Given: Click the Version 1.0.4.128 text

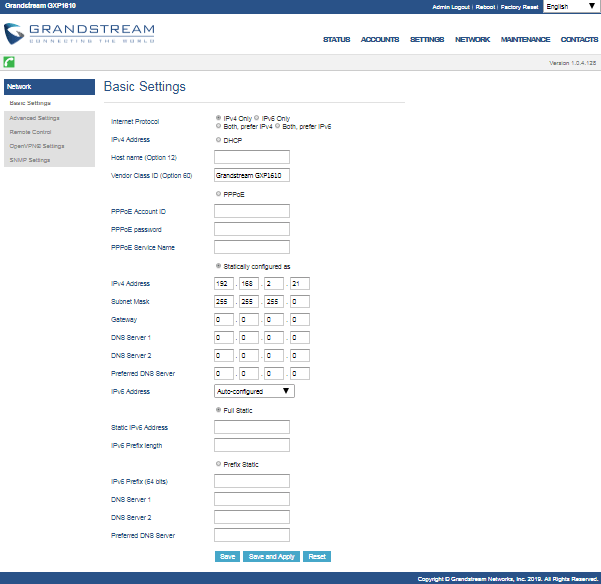Looking at the screenshot, I should (573, 63).
